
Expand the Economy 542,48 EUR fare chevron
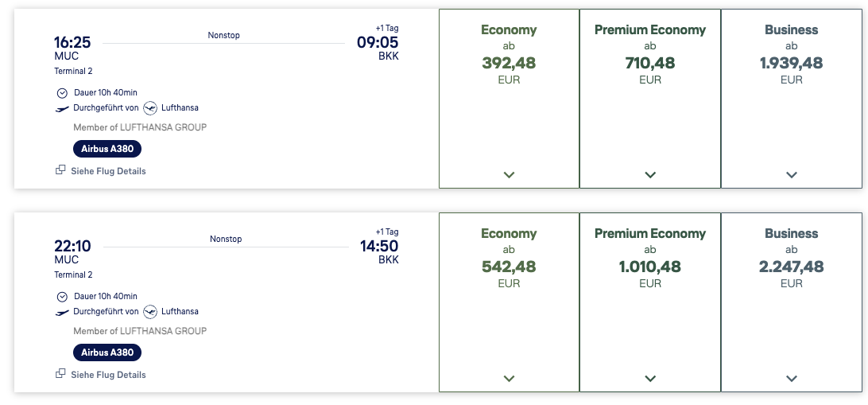click(510, 379)
